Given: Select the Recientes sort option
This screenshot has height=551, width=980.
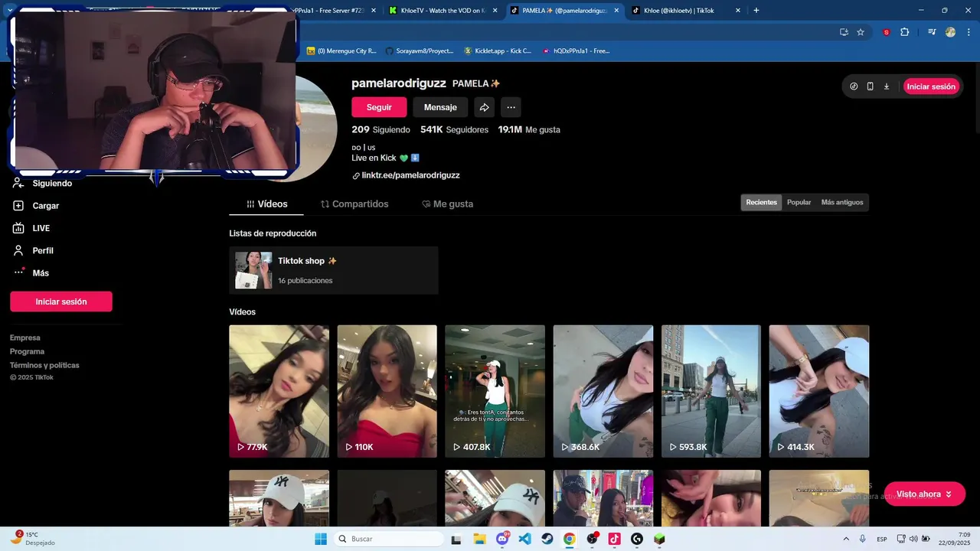Looking at the screenshot, I should coord(761,203).
